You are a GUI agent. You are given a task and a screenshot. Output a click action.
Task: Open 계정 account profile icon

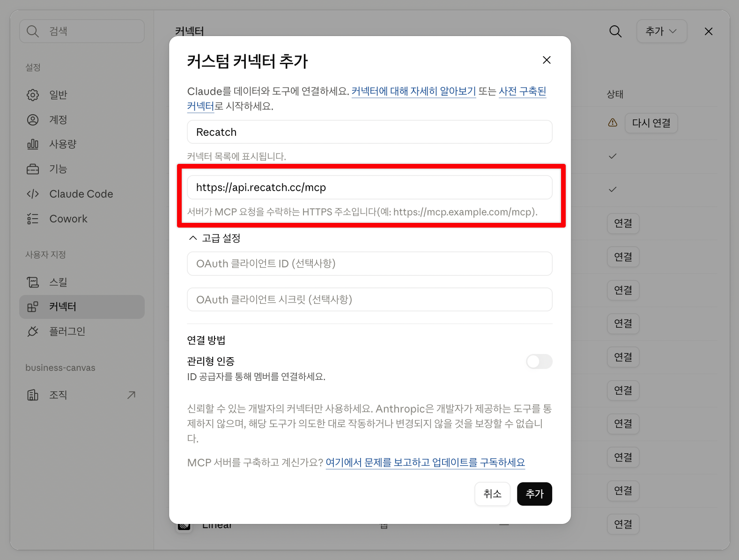[x=33, y=120]
